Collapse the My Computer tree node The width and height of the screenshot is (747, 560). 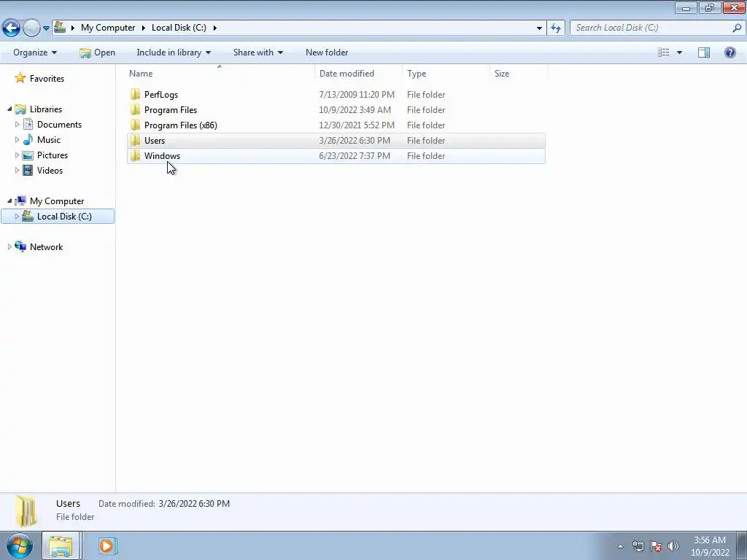pos(9,201)
